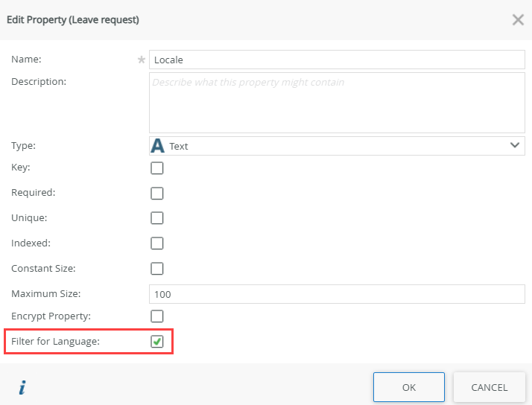The image size is (532, 405).
Task: Click the required-field asterisk beside Name
Action: click(141, 60)
